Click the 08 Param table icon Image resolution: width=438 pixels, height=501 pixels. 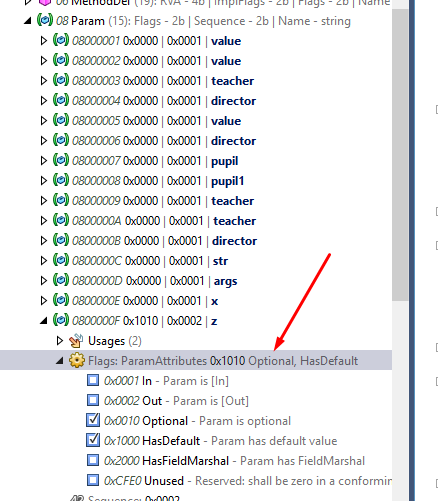(45, 20)
